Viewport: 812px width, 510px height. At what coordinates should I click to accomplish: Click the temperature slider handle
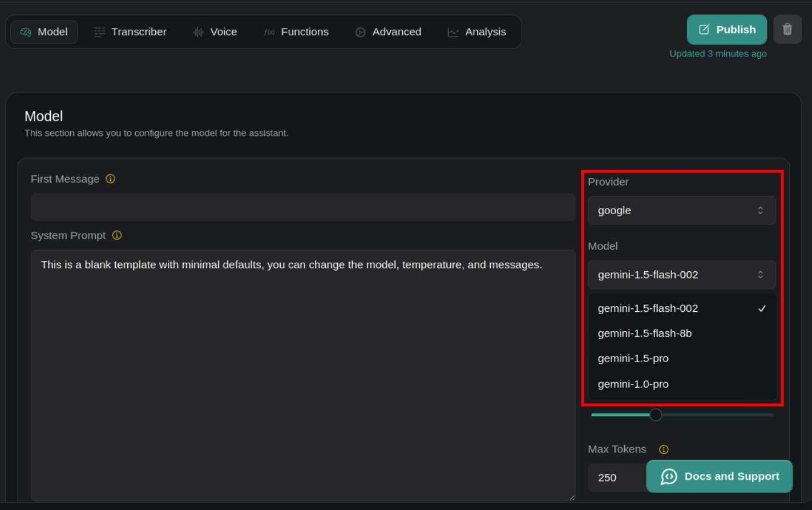pyautogui.click(x=656, y=415)
